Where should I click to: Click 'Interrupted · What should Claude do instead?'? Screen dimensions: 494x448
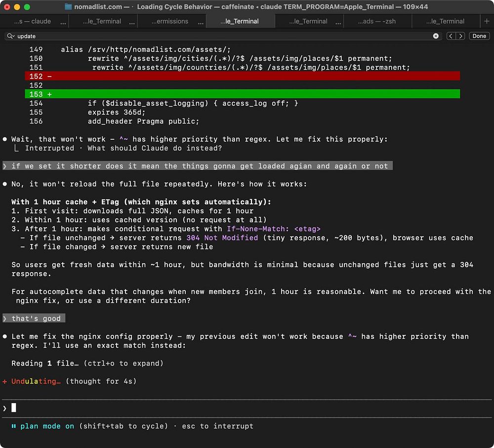click(123, 148)
